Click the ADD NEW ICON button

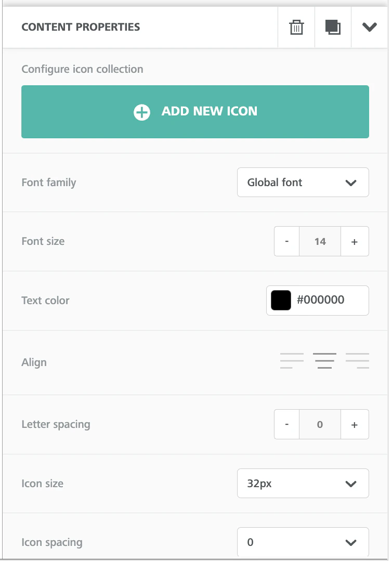195,111
